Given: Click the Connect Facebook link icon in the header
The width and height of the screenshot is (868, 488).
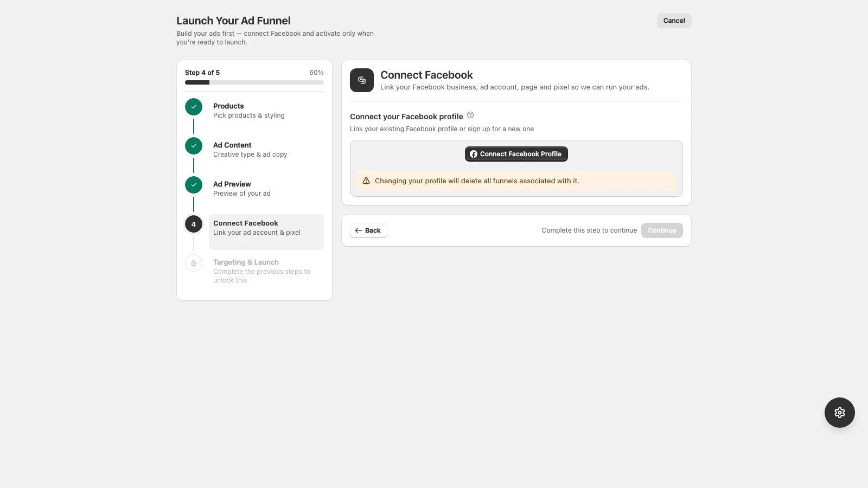Looking at the screenshot, I should [x=362, y=80].
